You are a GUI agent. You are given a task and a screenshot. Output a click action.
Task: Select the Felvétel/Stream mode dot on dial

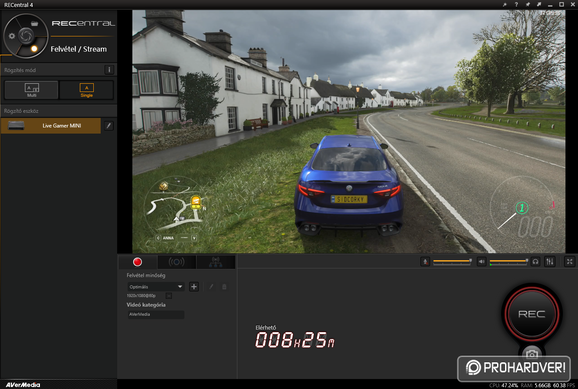tap(34, 48)
